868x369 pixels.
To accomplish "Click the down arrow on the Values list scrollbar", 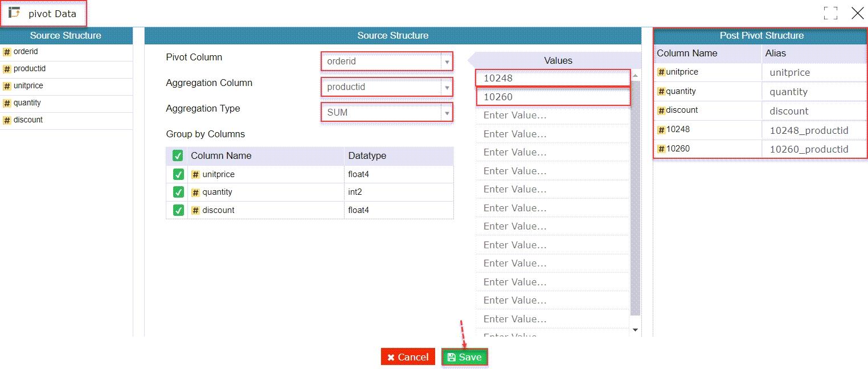I will point(634,329).
